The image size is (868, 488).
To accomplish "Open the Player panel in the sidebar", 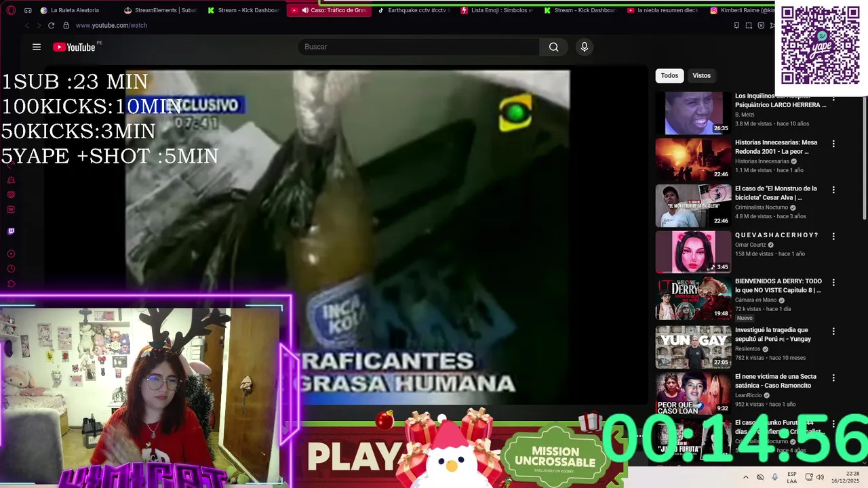I will pos(11,253).
